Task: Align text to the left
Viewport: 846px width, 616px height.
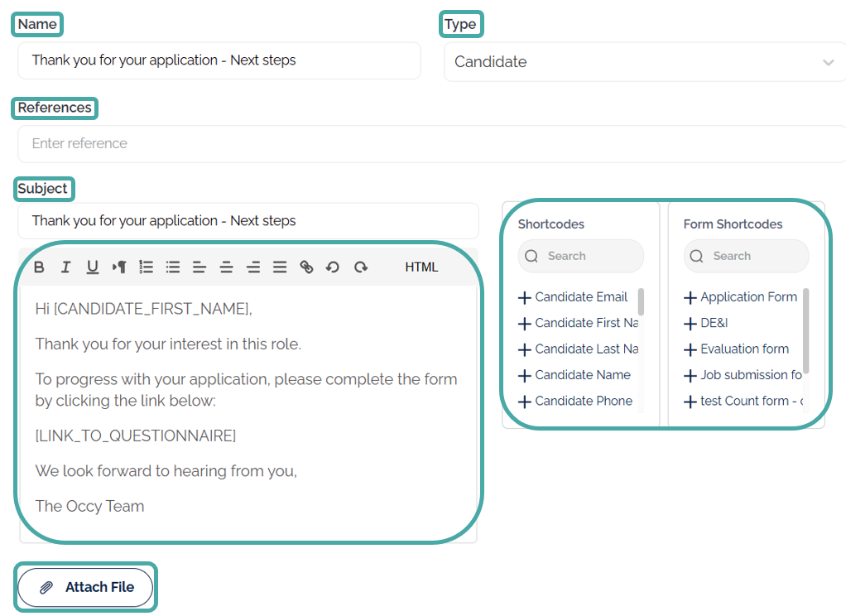Action: pos(199,267)
